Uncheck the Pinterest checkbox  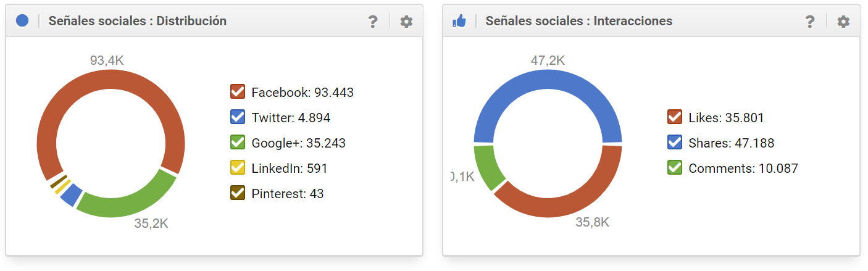pos(238,193)
